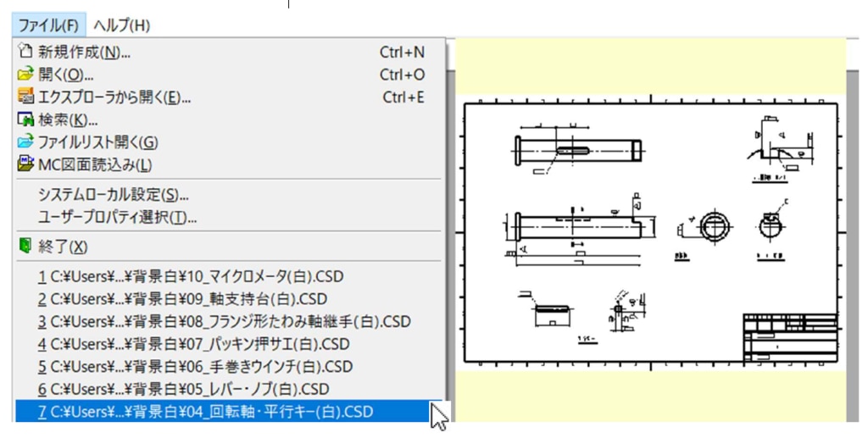
Task: Open ユーザープロパティ選択(T)... entry
Action: pyautogui.click(x=229, y=217)
